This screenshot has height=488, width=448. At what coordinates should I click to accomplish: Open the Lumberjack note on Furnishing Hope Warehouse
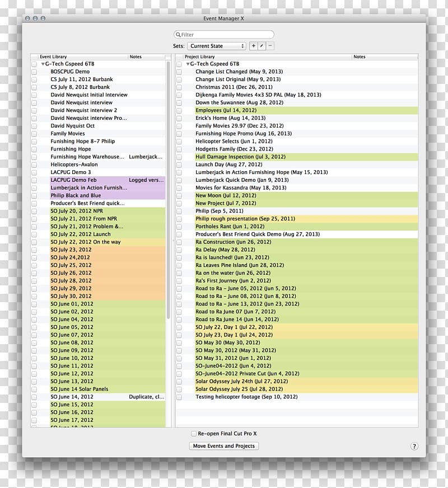coord(146,157)
